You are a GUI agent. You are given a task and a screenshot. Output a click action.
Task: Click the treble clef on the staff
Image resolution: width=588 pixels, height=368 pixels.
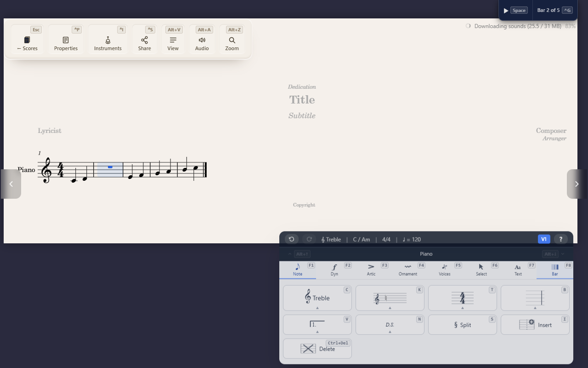pos(46,170)
